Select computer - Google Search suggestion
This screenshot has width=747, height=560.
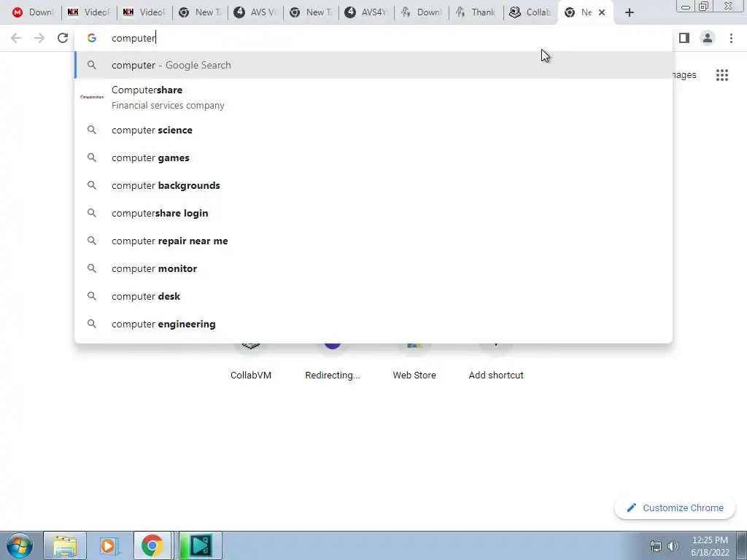(373, 65)
